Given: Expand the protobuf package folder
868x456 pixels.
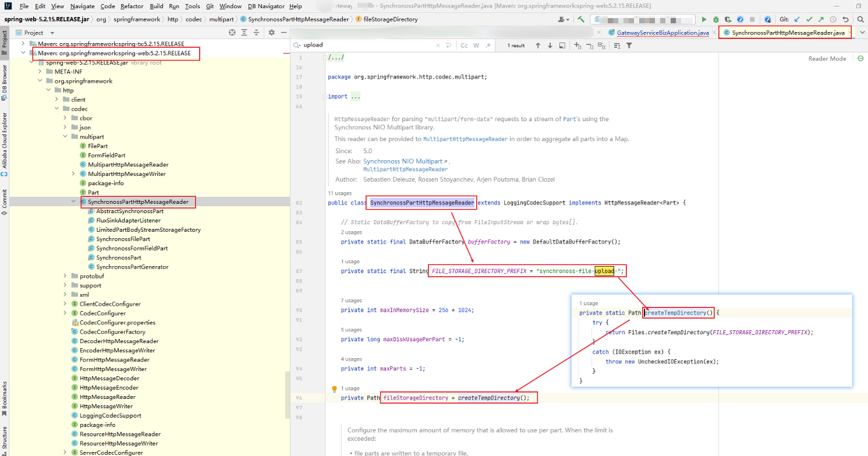Looking at the screenshot, I should (x=65, y=276).
